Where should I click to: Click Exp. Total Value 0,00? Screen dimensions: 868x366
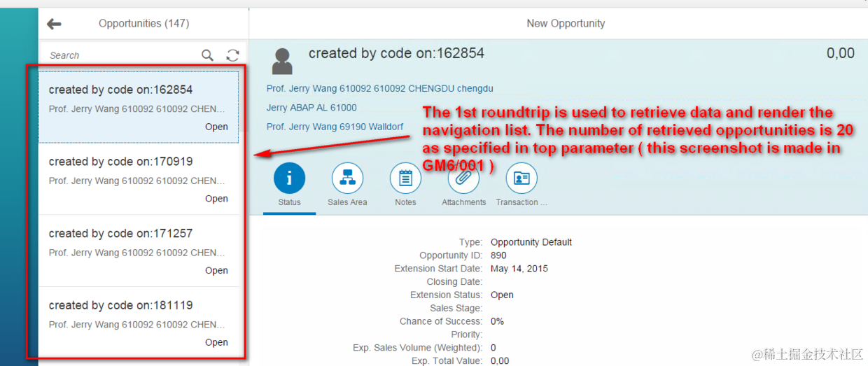click(500, 361)
